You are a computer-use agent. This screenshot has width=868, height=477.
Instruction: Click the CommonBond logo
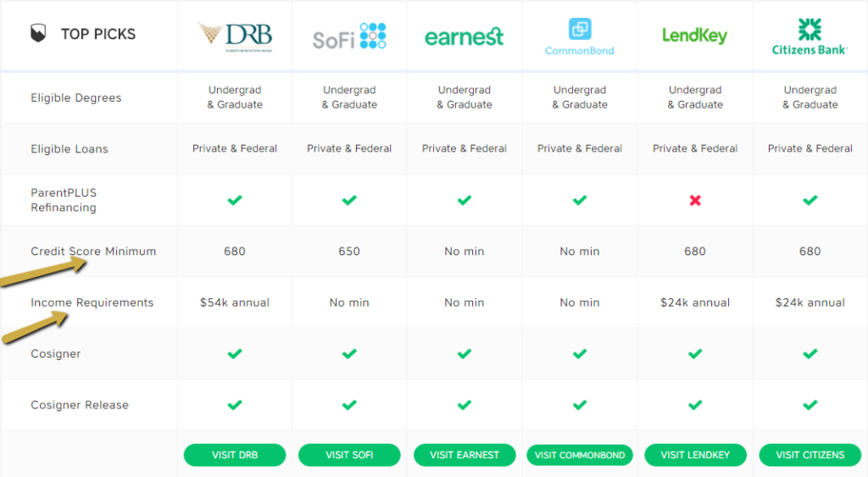580,37
